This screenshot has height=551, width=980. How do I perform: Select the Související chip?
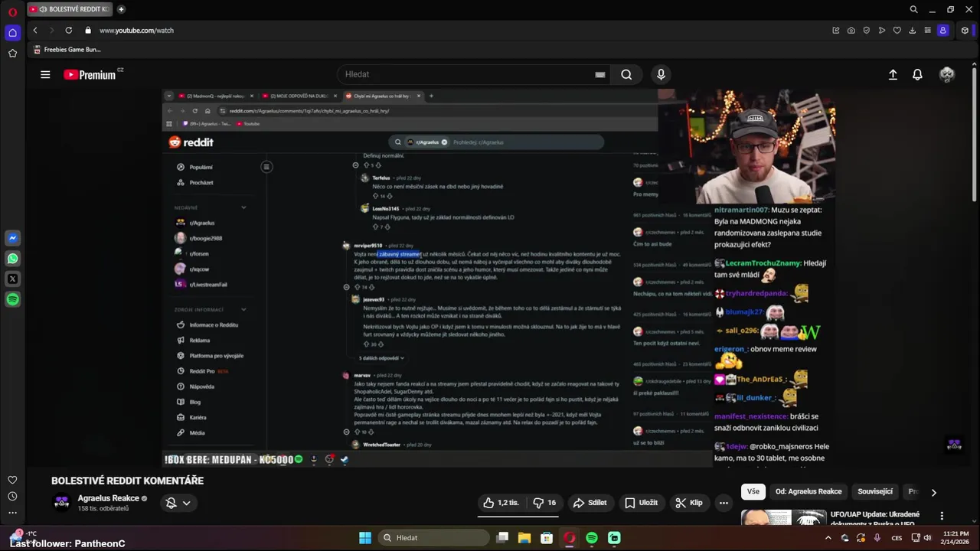click(875, 491)
